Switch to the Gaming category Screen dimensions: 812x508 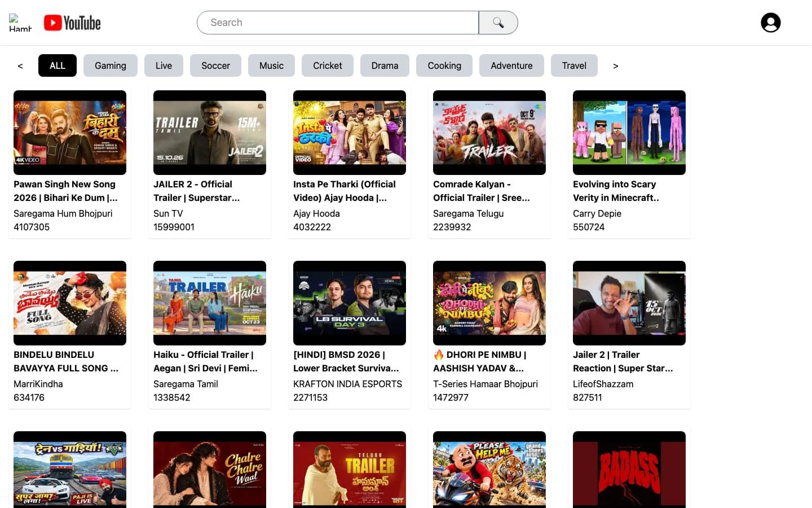point(111,65)
